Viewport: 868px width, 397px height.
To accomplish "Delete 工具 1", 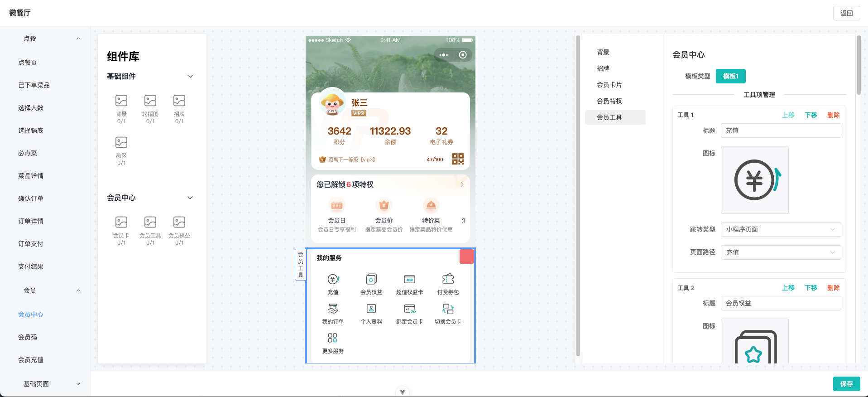I will [x=834, y=115].
